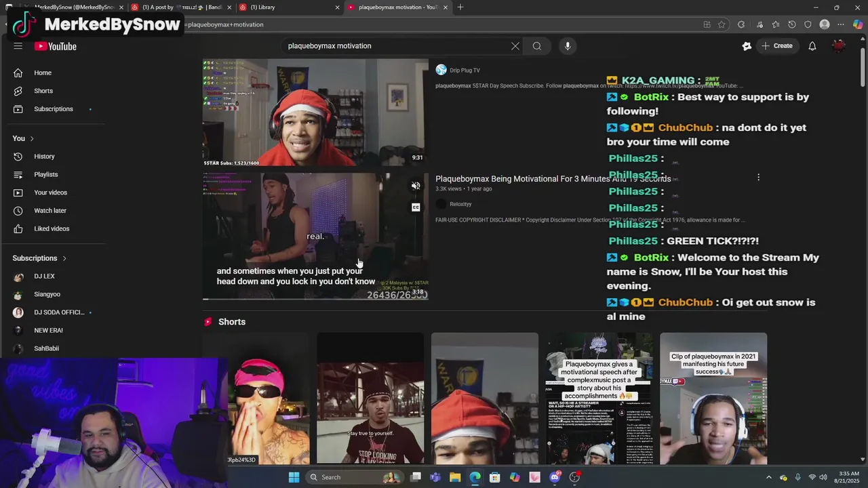868x488 pixels.
Task: Open the Drip Plug TV channel link
Action: click(465, 70)
